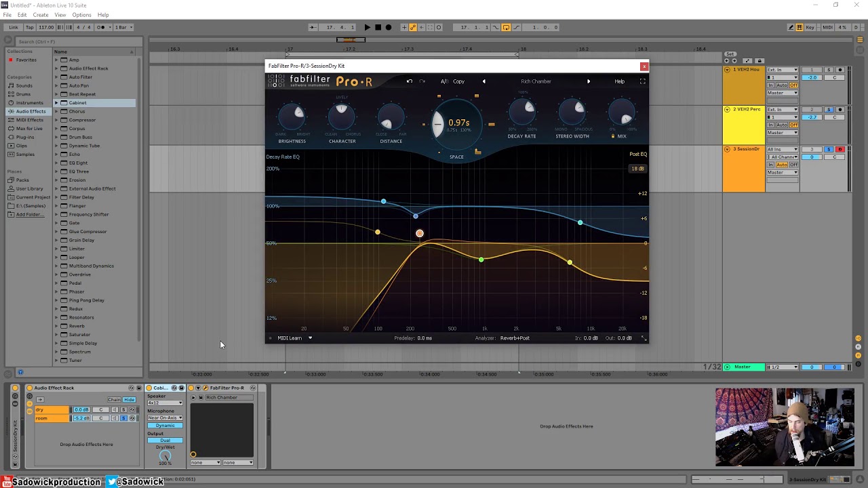Screen dimensions: 868x488
Task: Expand the Cabinet folder in the browser
Action: pyautogui.click(x=56, y=103)
